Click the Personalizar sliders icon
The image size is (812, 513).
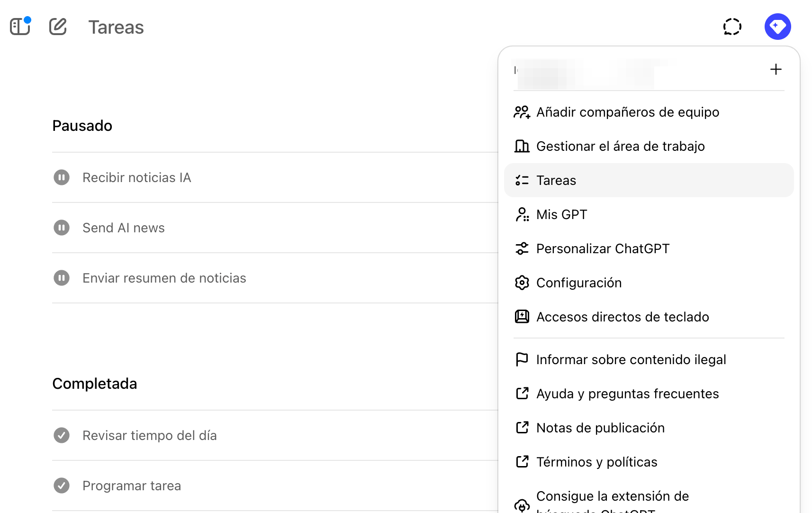[x=522, y=249]
